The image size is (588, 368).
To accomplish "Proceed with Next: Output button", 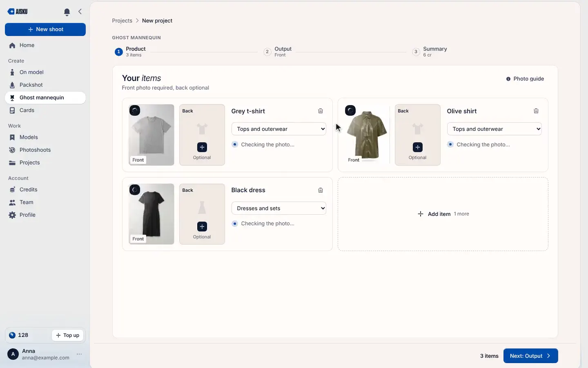I will (x=531, y=356).
